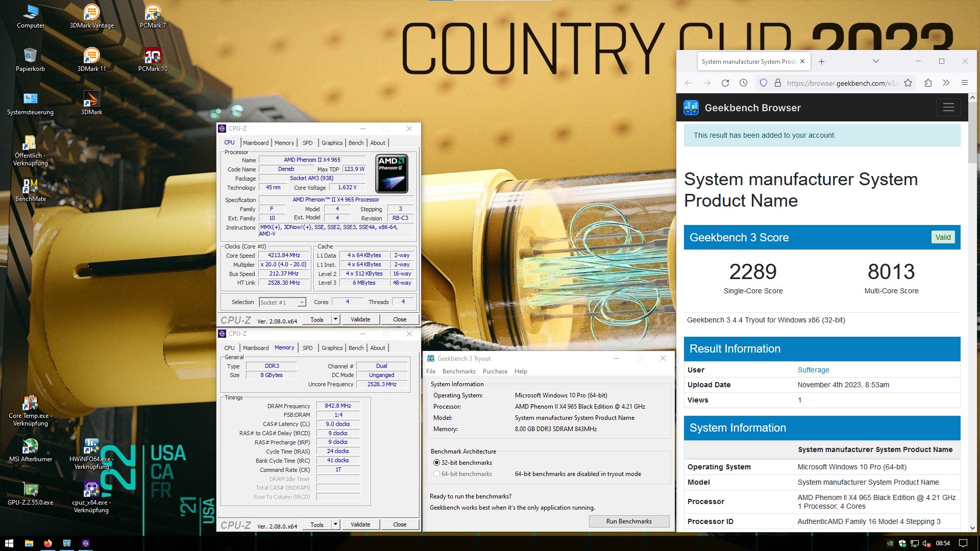The height and width of the screenshot is (551, 980).
Task: Click Validate in the upper CPU-Z window
Action: point(360,319)
